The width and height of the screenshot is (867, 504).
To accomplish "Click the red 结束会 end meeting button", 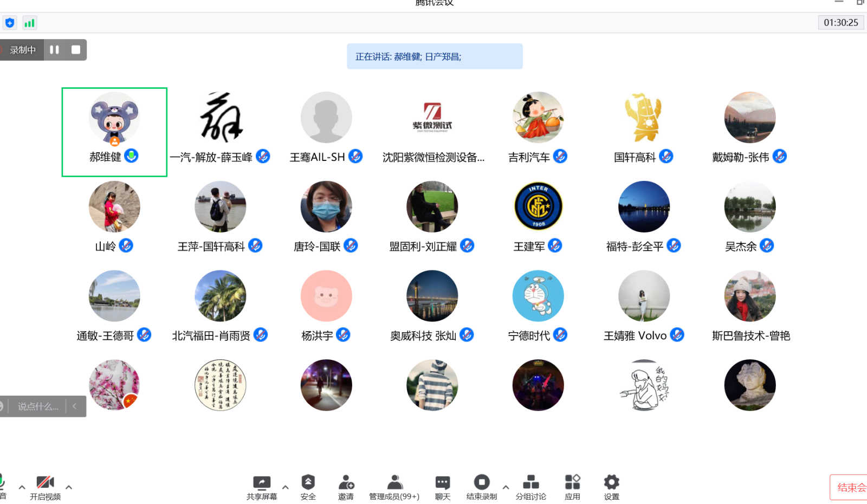I will pyautogui.click(x=850, y=487).
